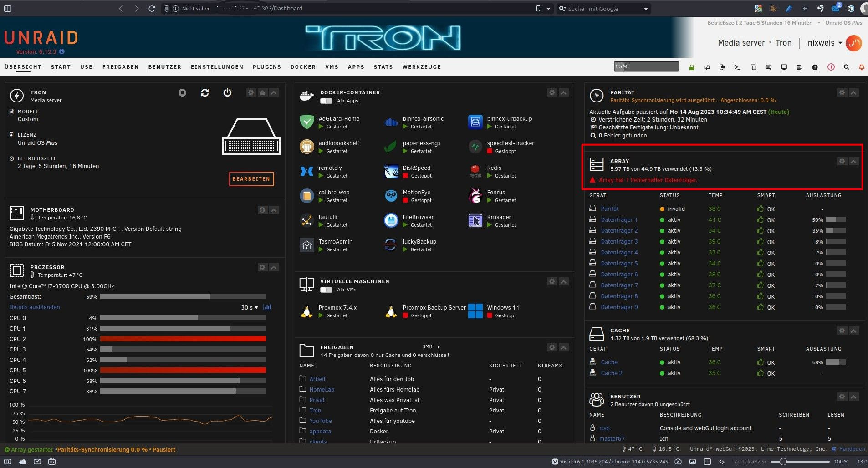
Task: Open the DiskSpeed container icon
Action: pos(391,171)
